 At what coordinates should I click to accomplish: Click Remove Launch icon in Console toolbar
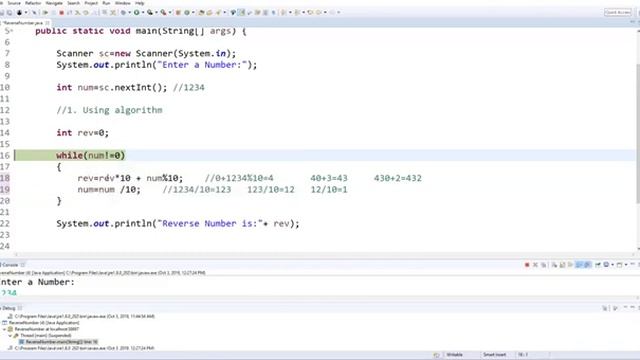535,265
